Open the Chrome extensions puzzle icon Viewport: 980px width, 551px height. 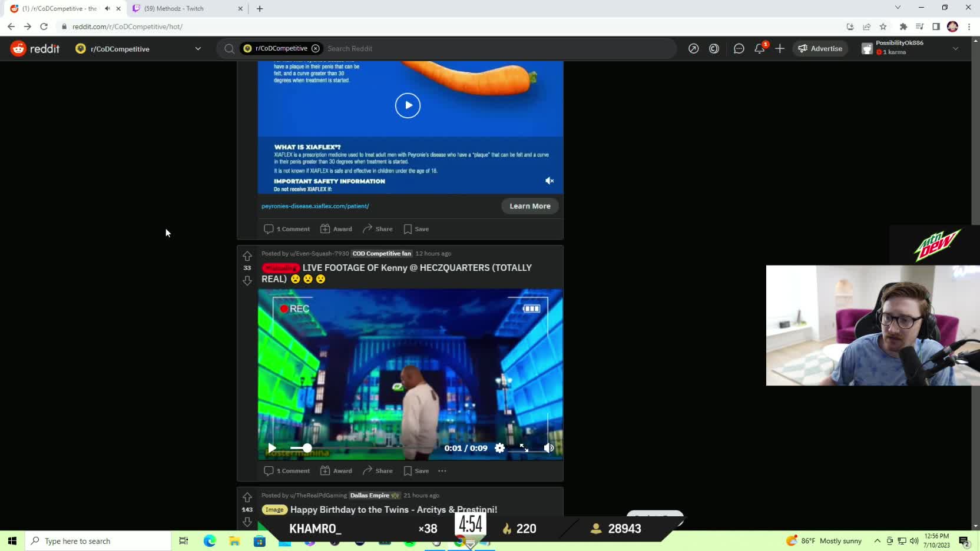coord(903,26)
